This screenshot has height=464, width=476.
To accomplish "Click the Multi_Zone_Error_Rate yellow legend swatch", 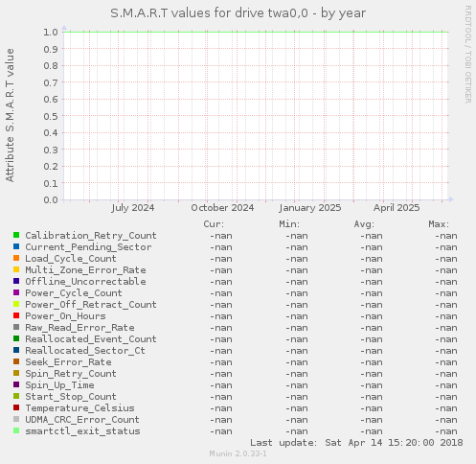I will click(x=16, y=269).
